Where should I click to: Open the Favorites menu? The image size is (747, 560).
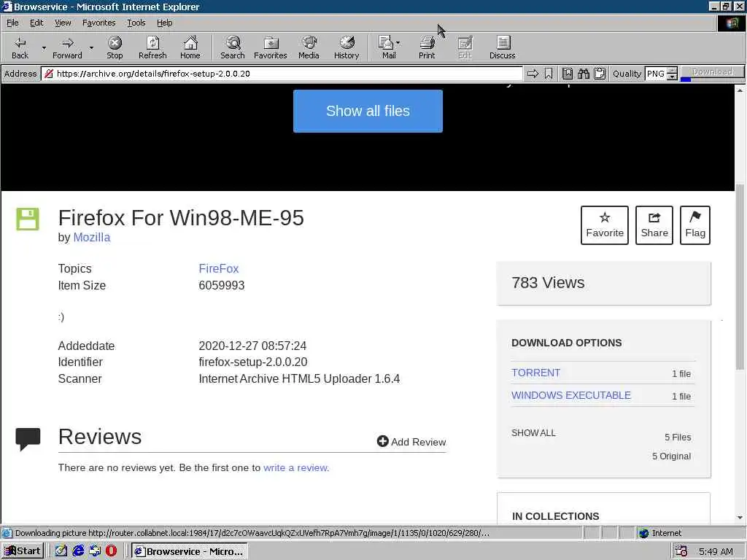click(98, 23)
